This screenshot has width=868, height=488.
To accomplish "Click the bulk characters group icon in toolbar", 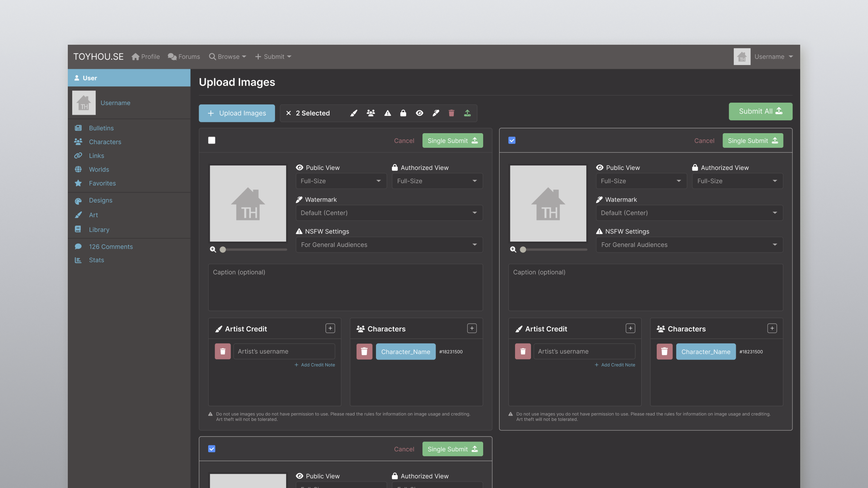I will click(x=371, y=113).
